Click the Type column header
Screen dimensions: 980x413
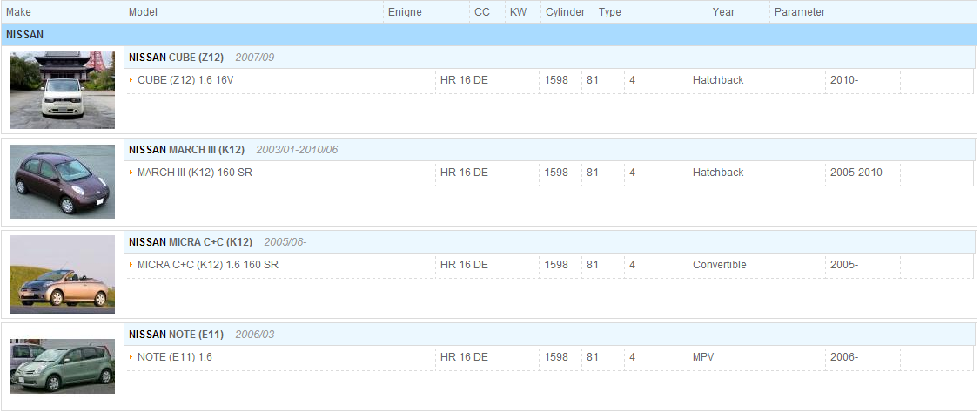pyautogui.click(x=610, y=12)
